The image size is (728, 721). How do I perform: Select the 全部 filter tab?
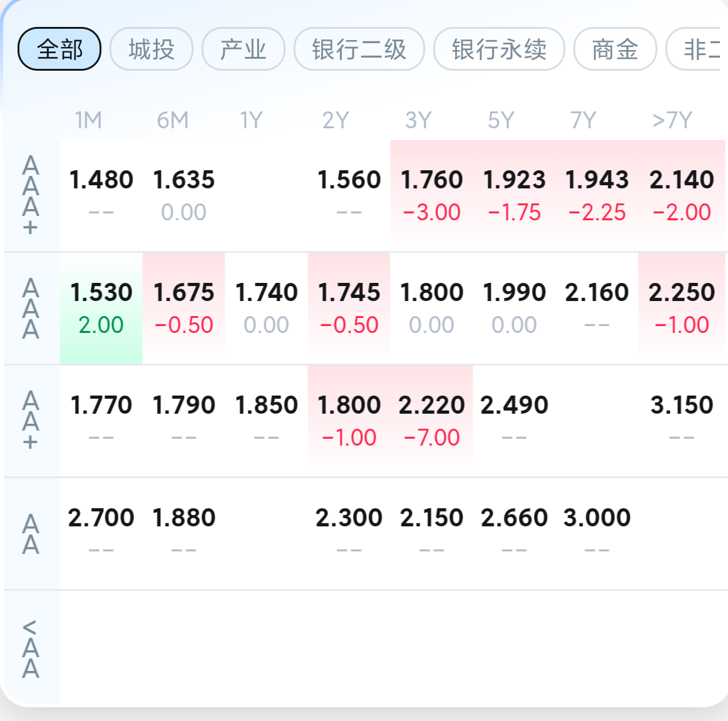[x=59, y=49]
